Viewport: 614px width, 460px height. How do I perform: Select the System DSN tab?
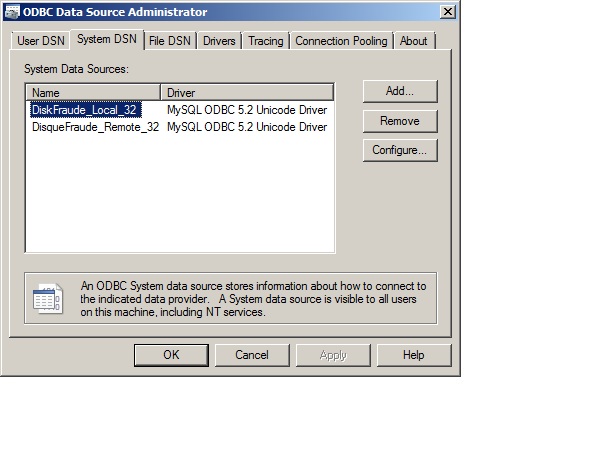pos(107,40)
